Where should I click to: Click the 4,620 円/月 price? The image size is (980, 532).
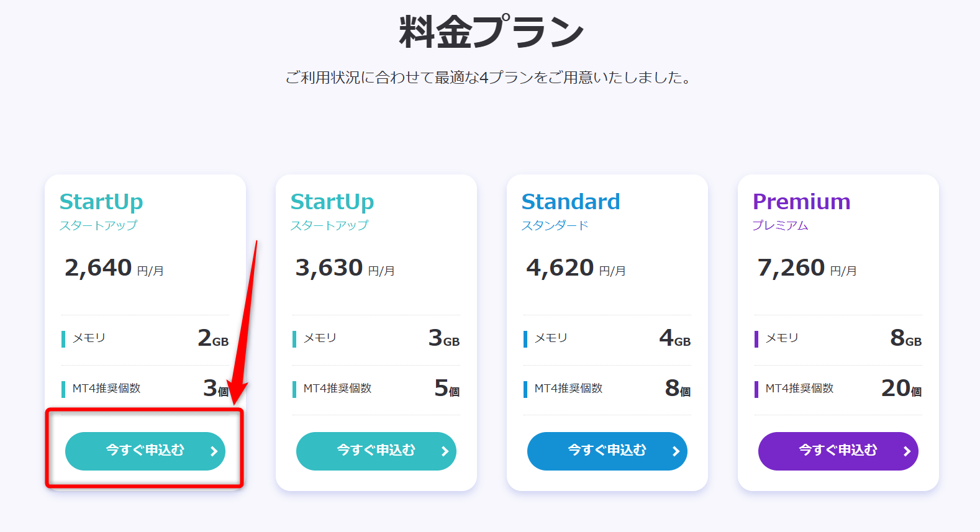[x=575, y=268]
